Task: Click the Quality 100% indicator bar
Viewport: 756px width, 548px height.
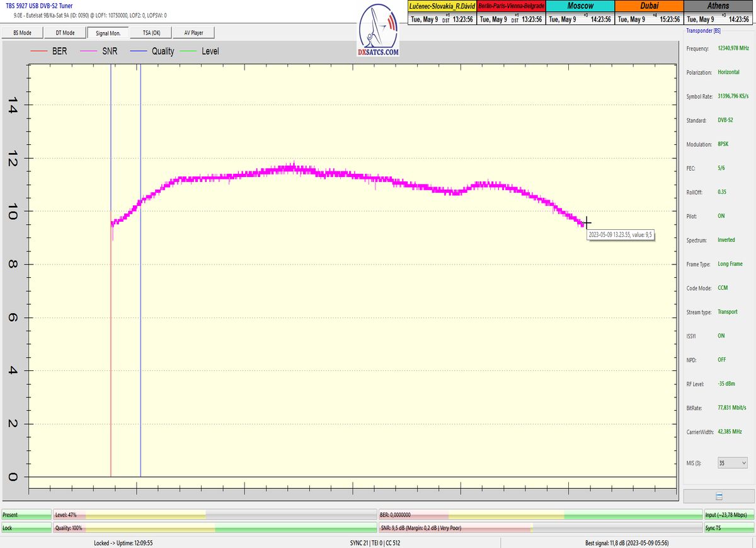Action: (214, 528)
